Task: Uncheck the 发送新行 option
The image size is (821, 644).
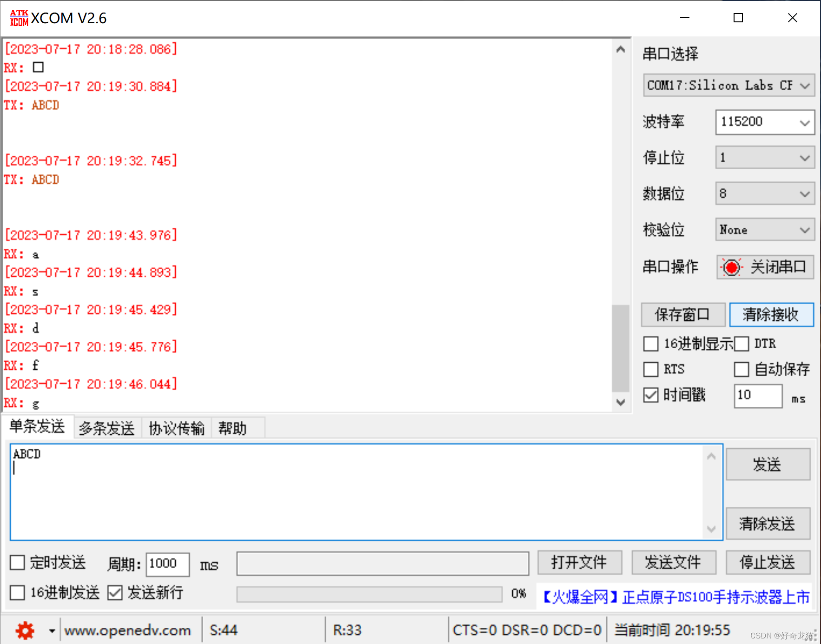Action: coord(115,592)
